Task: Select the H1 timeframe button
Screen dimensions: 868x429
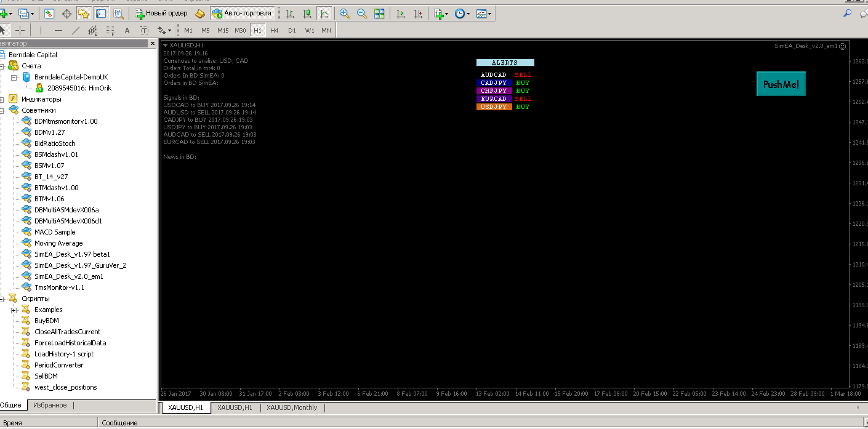Action: [x=258, y=30]
